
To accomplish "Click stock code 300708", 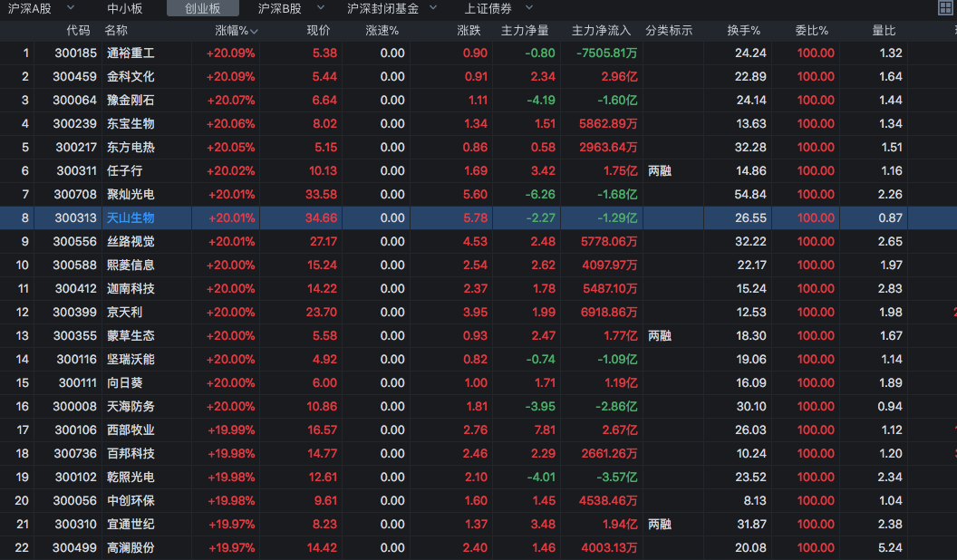I will (x=75, y=195).
